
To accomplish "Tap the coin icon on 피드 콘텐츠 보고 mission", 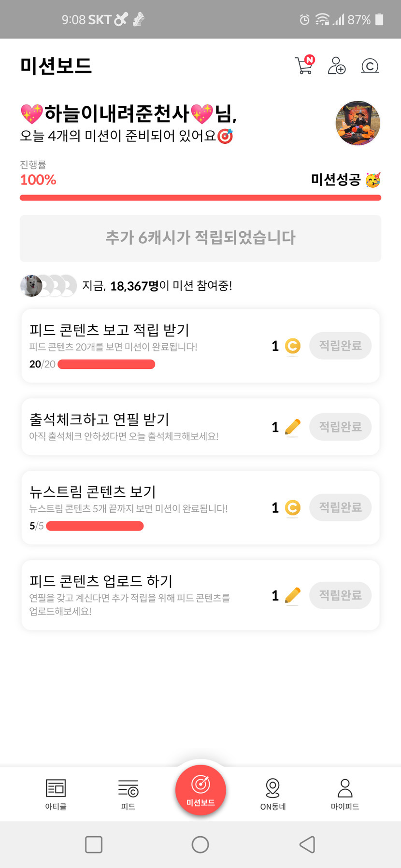I will pyautogui.click(x=292, y=346).
